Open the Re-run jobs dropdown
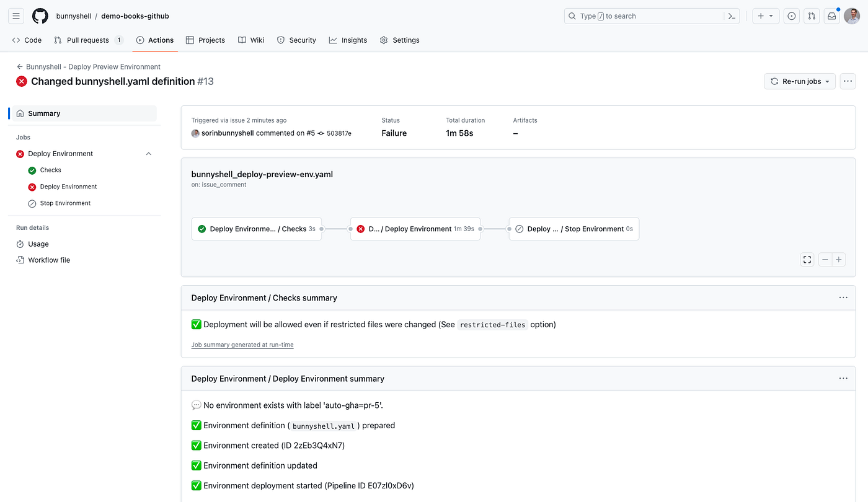This screenshot has width=868, height=502. click(x=800, y=81)
